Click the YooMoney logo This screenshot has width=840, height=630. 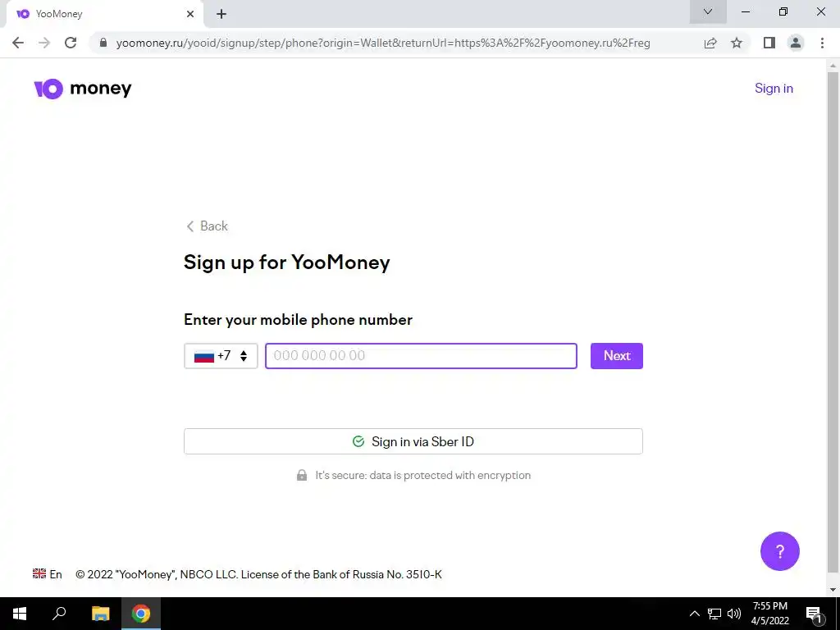[x=83, y=89]
